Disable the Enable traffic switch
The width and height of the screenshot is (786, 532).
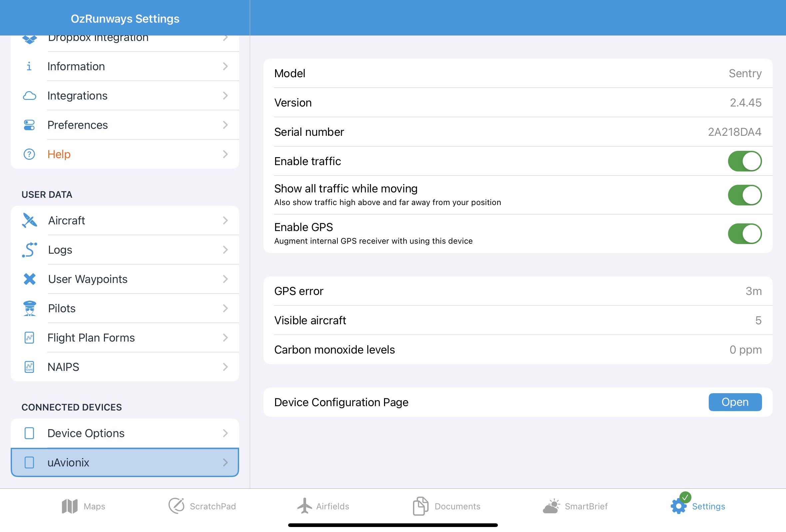pyautogui.click(x=744, y=161)
